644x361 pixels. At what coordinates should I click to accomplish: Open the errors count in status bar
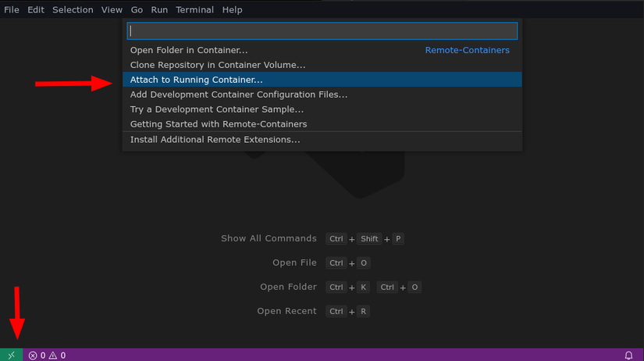[x=37, y=356]
